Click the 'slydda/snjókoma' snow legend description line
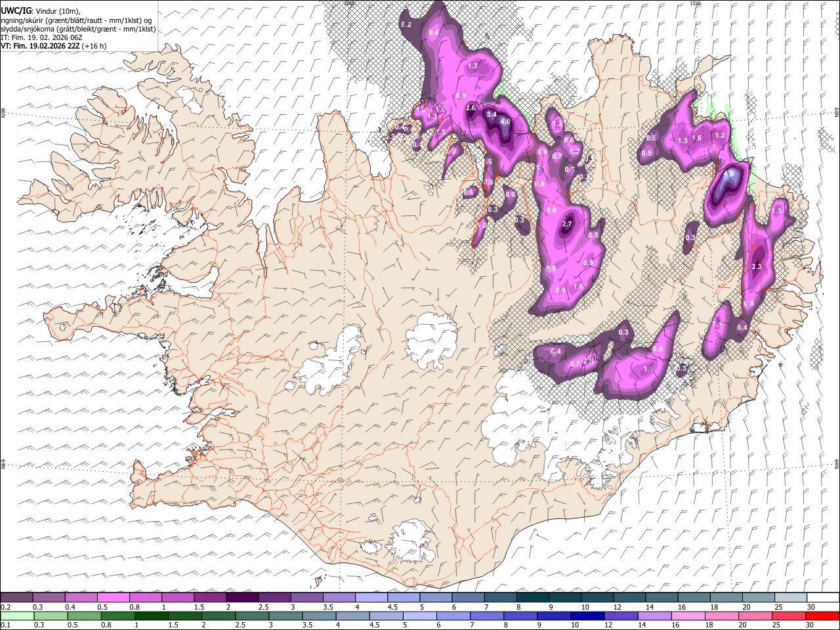The image size is (840, 630). [x=79, y=29]
